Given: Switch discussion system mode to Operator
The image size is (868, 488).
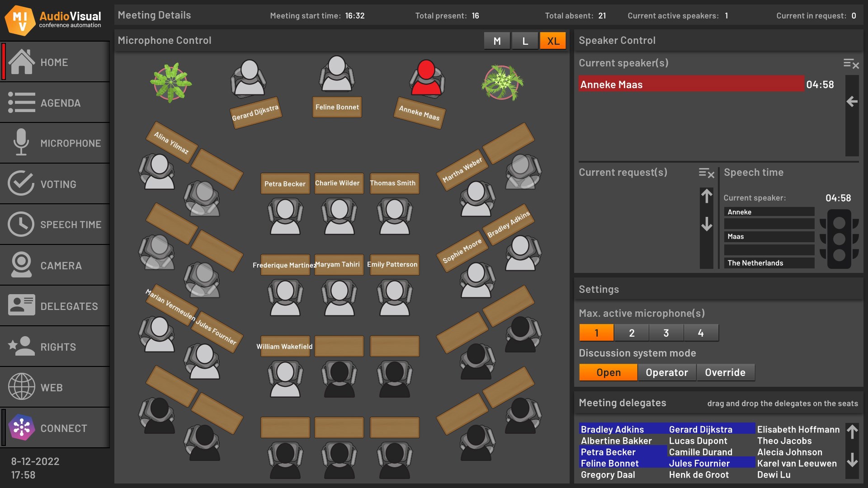Looking at the screenshot, I should coord(667,372).
